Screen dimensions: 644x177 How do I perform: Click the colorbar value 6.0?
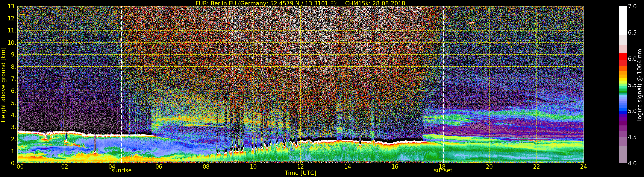click(x=632, y=59)
